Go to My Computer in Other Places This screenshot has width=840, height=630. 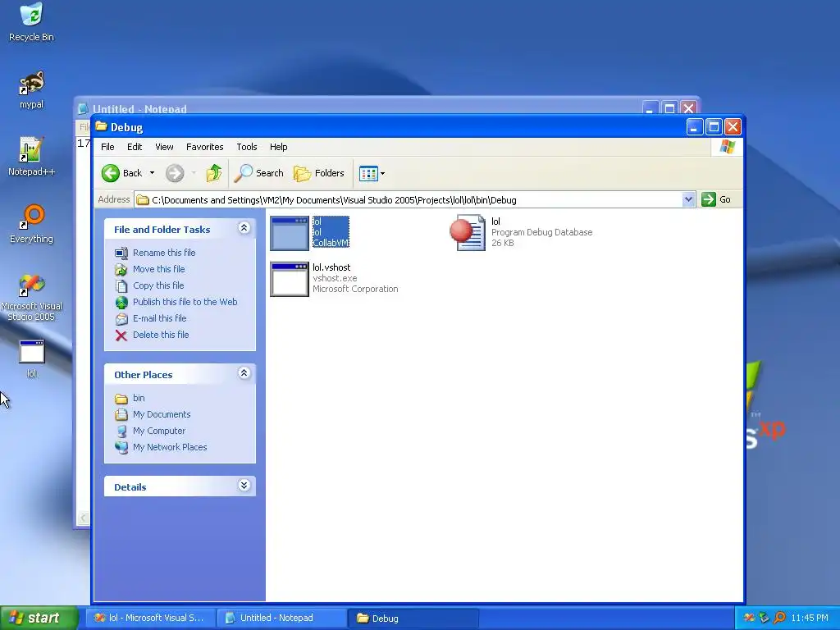pyautogui.click(x=159, y=431)
